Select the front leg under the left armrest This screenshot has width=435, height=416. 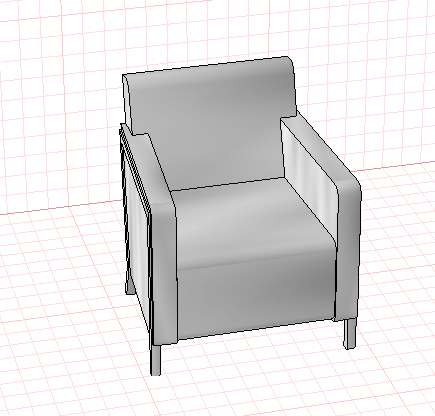click(155, 361)
